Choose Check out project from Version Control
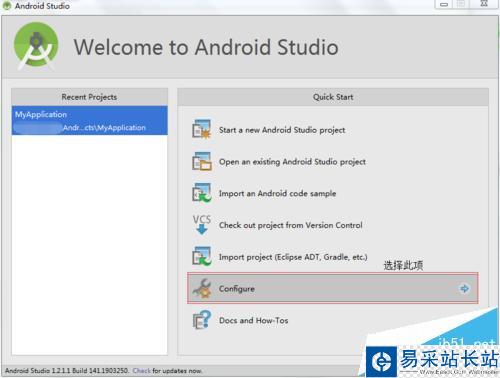500x378 pixels. point(291,225)
